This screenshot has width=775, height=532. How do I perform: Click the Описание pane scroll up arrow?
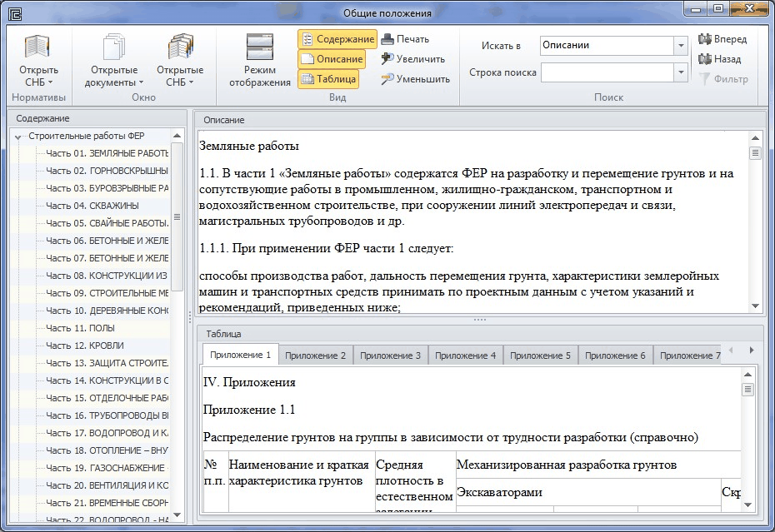(755, 138)
